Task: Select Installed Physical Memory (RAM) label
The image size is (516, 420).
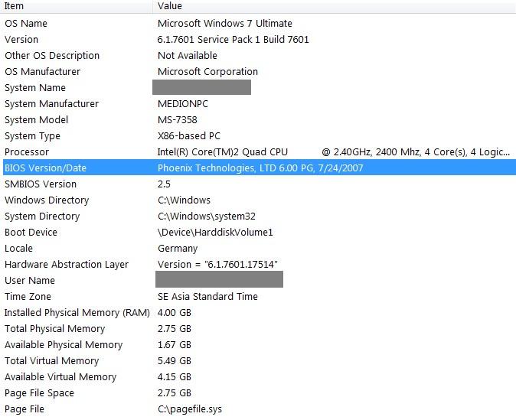Action: click(x=77, y=313)
